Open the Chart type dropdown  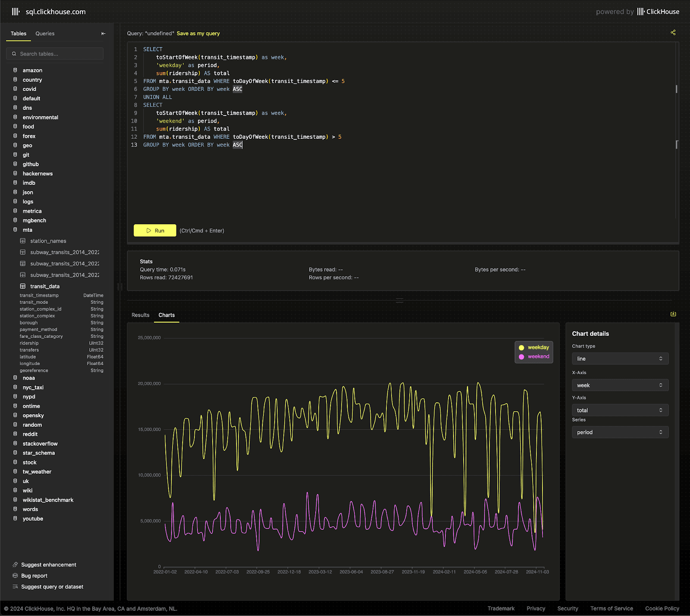tap(620, 359)
